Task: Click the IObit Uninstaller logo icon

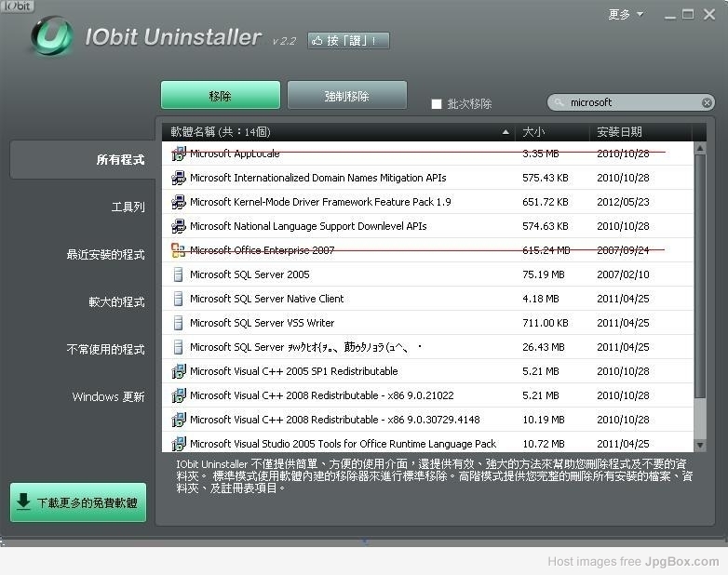Action: click(51, 37)
